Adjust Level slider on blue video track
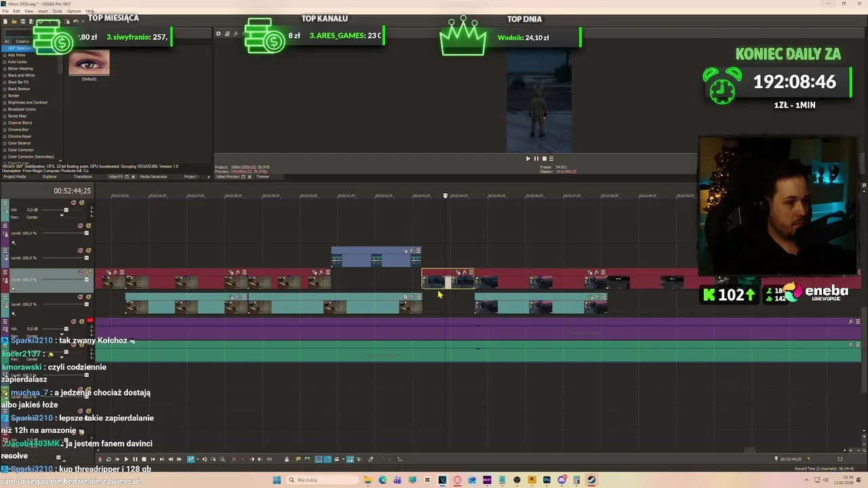This screenshot has width=868, height=488. pyautogui.click(x=87, y=258)
